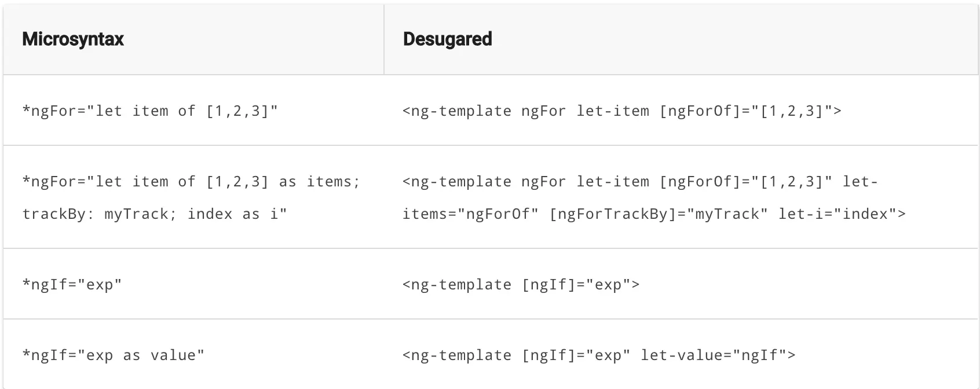Click desugared <ng-template [ngIf]="exp"> in the third row

click(x=521, y=285)
